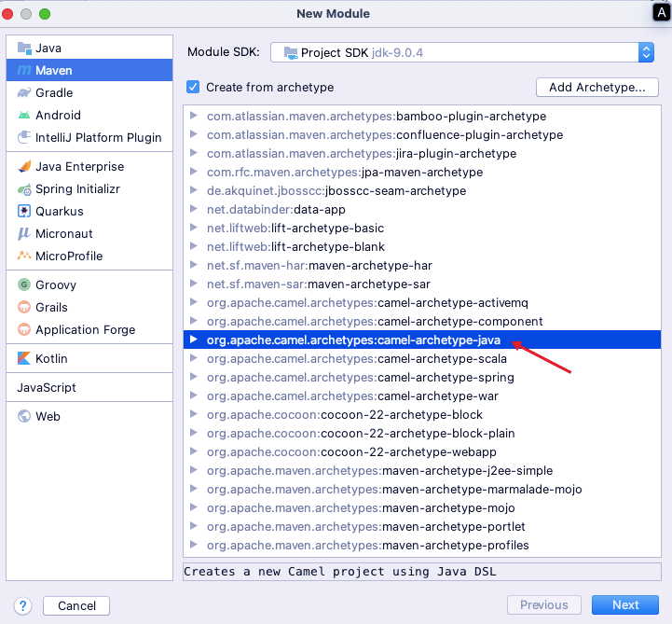Screen dimensions: 672x624
Task: Select net.databinder:data-app archetype
Action: point(422,209)
